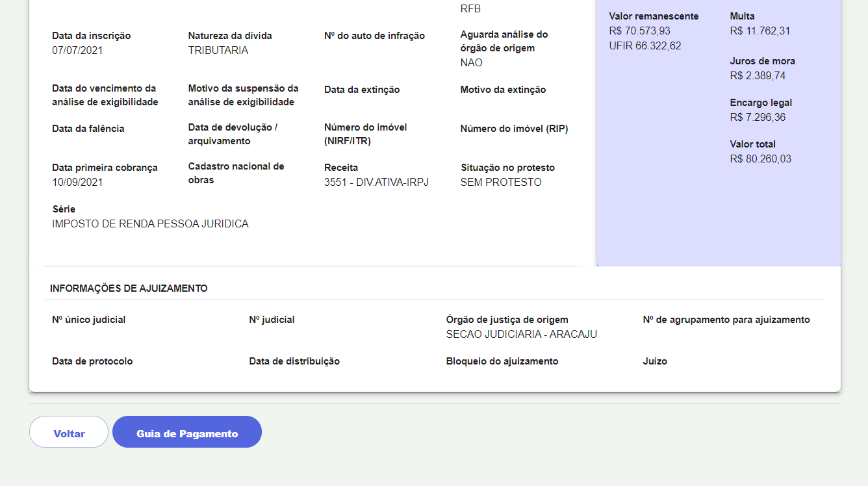Click the INFORMAÇÕES DE AJUIZAMENTO section heading

pos(129,288)
